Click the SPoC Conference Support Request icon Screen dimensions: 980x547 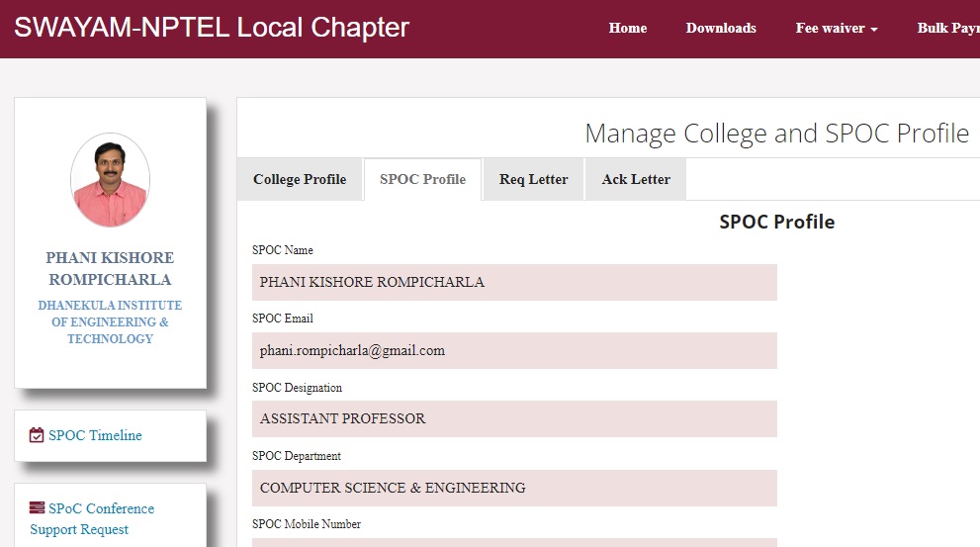[x=37, y=507]
